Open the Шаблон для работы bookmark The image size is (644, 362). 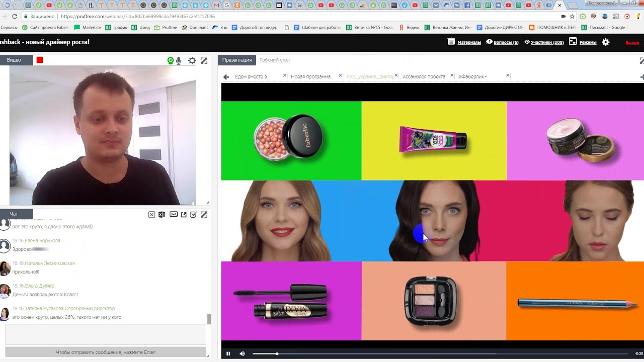[317, 28]
